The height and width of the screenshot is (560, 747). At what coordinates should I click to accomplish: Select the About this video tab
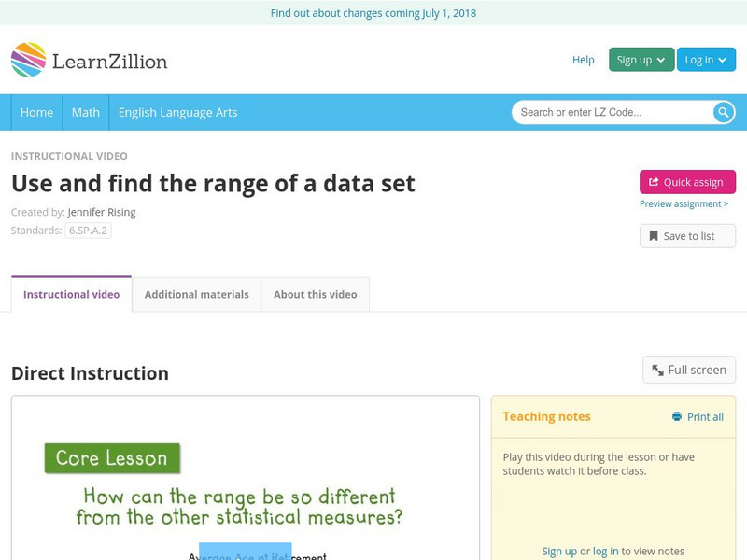pos(315,294)
